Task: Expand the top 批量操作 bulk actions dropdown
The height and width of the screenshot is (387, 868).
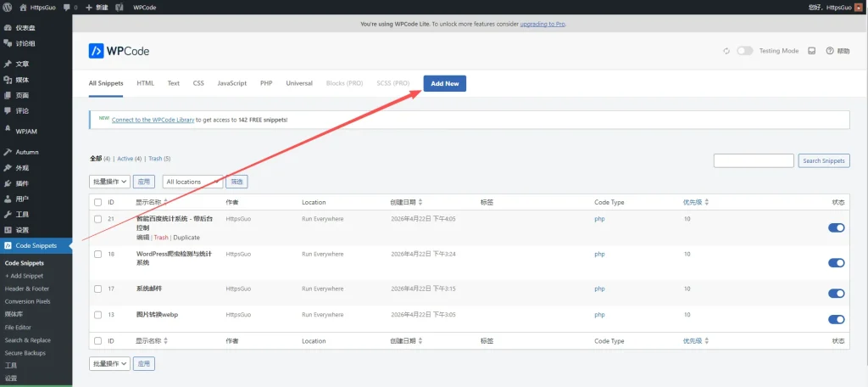Action: click(109, 182)
